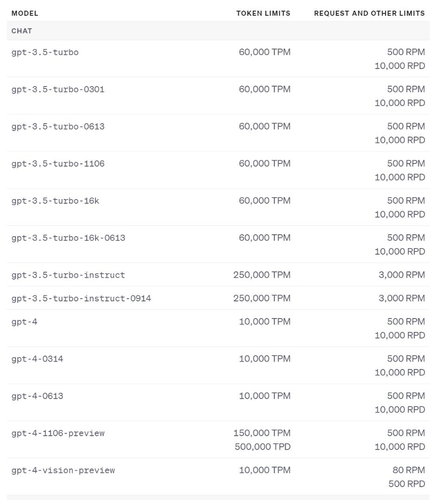
Task: Click the gpt-3.5-turbo-0613 model name
Action: [58, 126]
